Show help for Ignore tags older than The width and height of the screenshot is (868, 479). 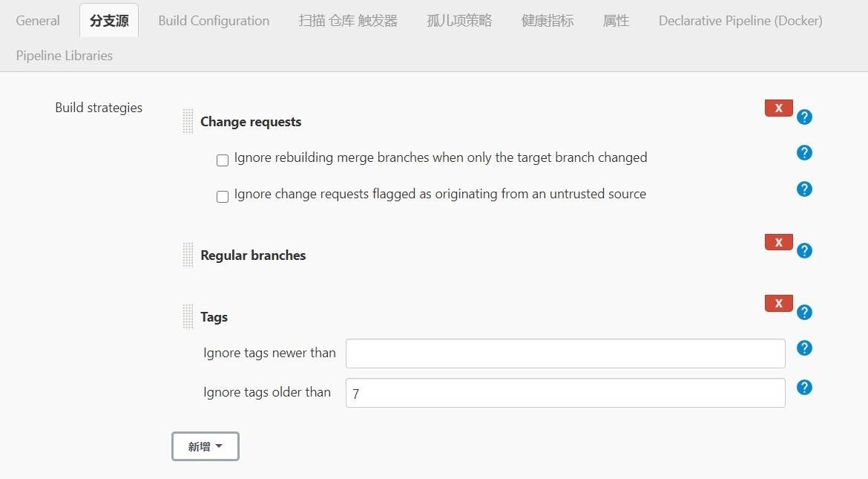point(804,388)
